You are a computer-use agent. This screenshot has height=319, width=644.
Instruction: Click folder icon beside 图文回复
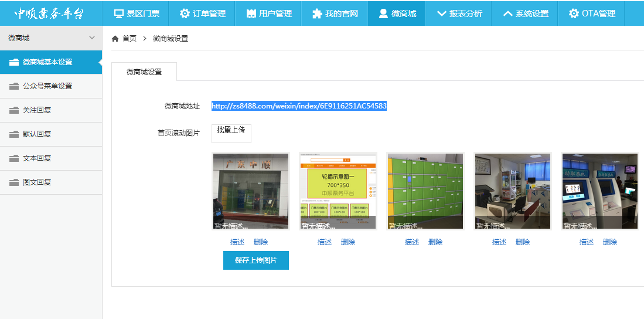click(x=14, y=182)
